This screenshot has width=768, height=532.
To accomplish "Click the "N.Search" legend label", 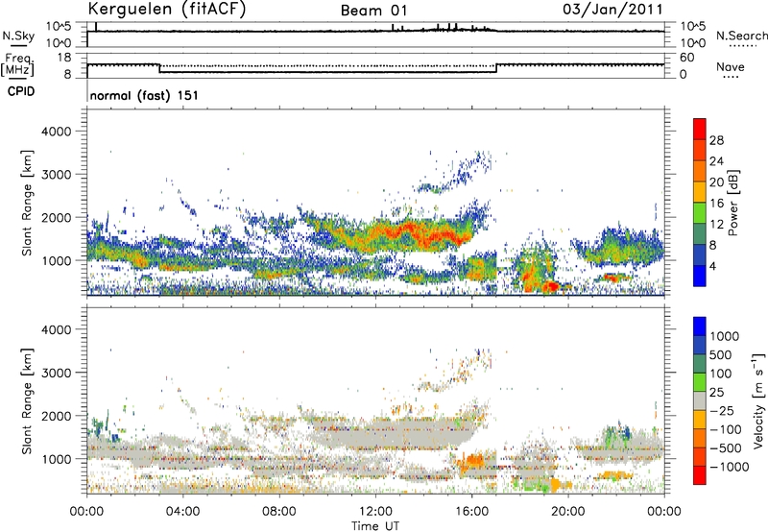I will click(741, 36).
